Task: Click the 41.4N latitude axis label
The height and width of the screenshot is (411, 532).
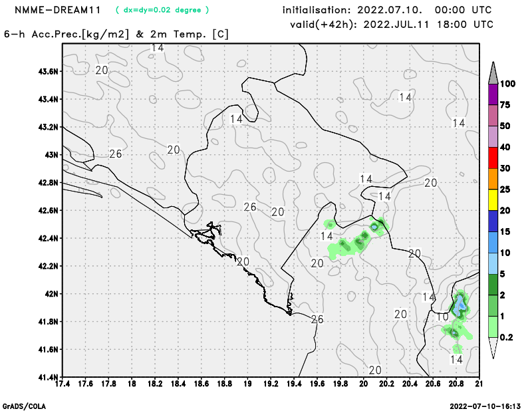Action: (49, 377)
